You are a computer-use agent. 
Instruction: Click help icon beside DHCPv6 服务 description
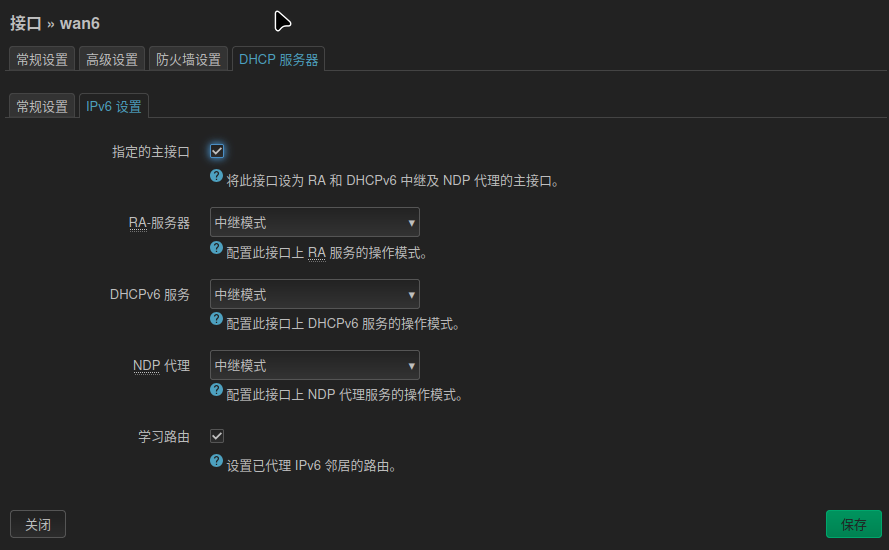point(216,319)
